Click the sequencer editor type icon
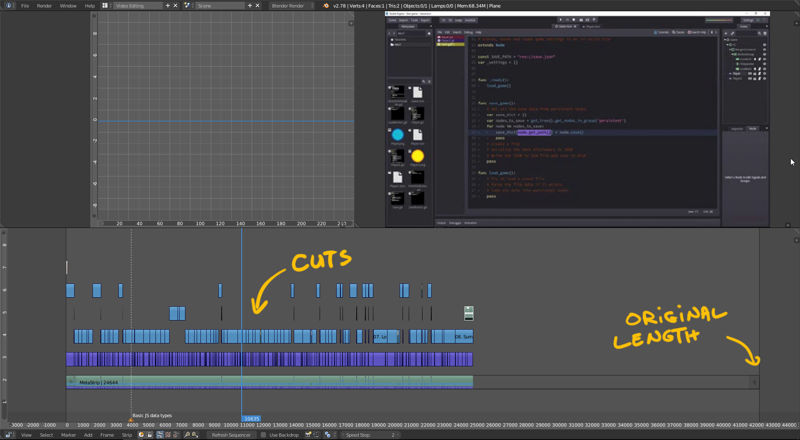Image resolution: width=800 pixels, height=440 pixels. [9, 435]
